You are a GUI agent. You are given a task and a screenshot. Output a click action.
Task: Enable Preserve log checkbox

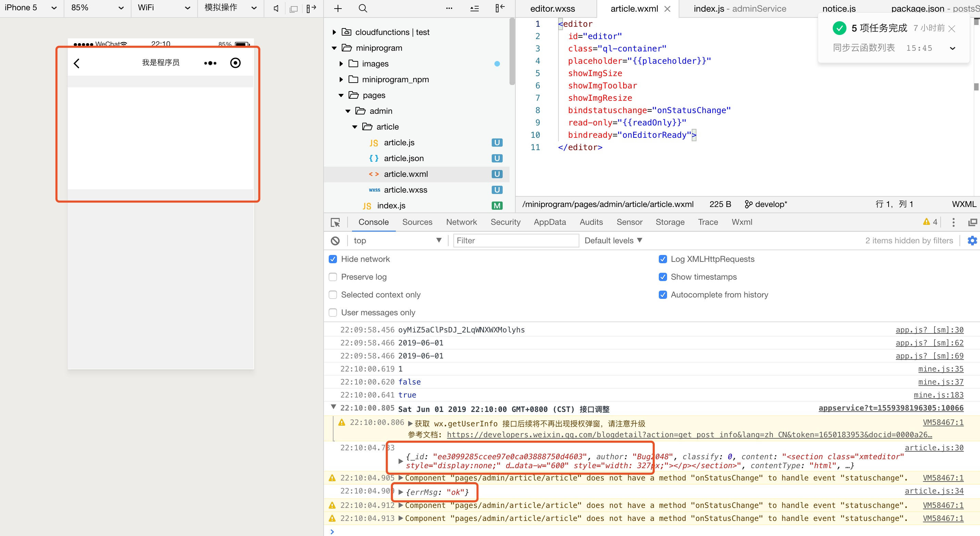click(x=333, y=277)
